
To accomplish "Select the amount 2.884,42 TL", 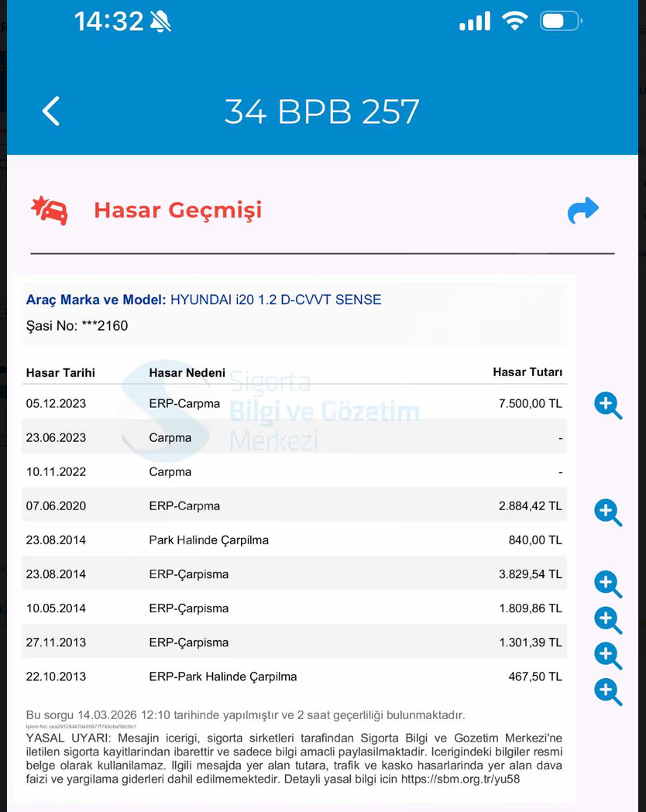I will point(531,506).
